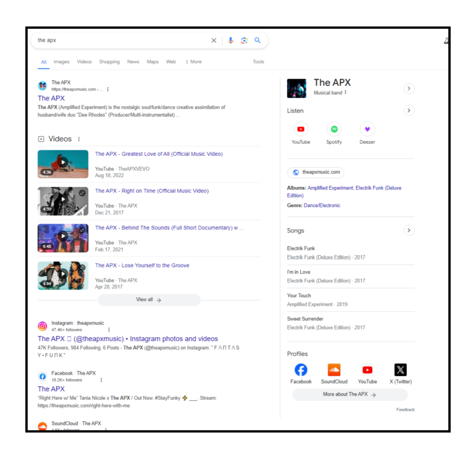Select the song 'I'm in Love'
Viewport: 476px width, 459px height.
(x=350, y=276)
